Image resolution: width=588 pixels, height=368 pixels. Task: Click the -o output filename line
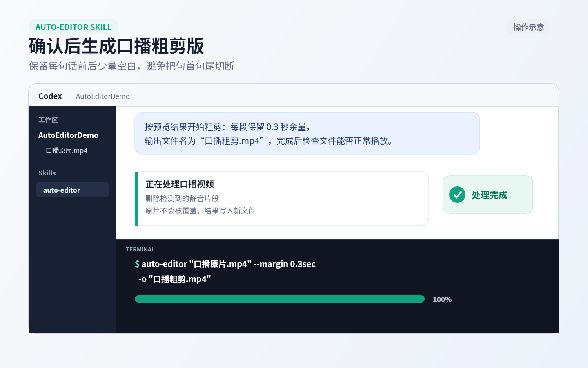[x=175, y=279]
